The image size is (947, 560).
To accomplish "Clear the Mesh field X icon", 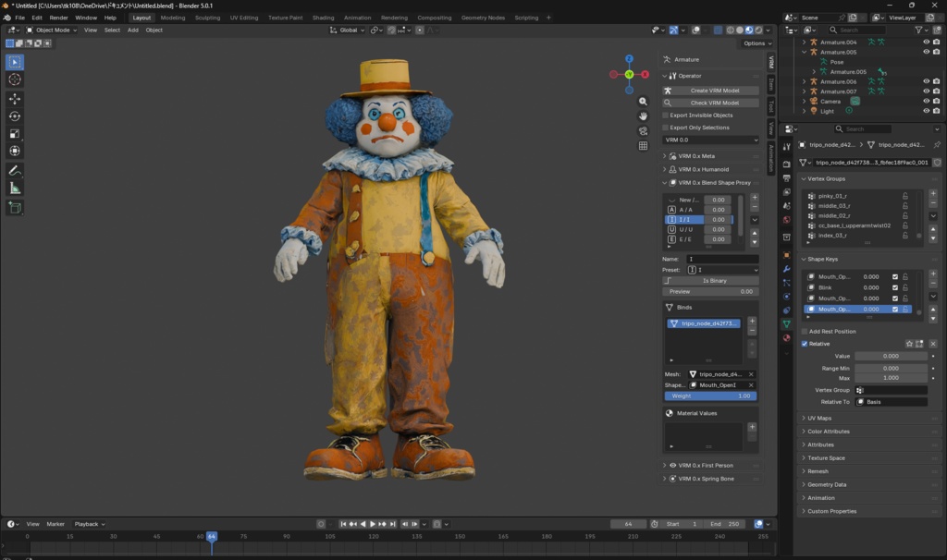I will [751, 374].
